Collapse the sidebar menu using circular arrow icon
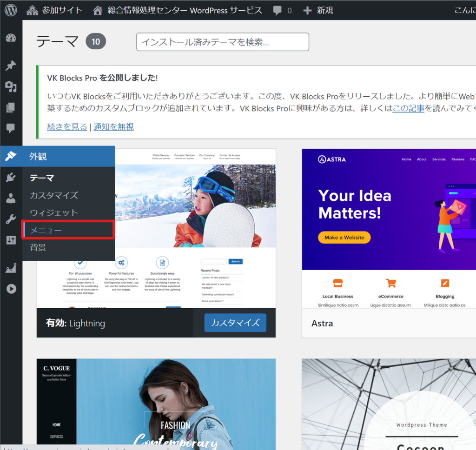 11,289
